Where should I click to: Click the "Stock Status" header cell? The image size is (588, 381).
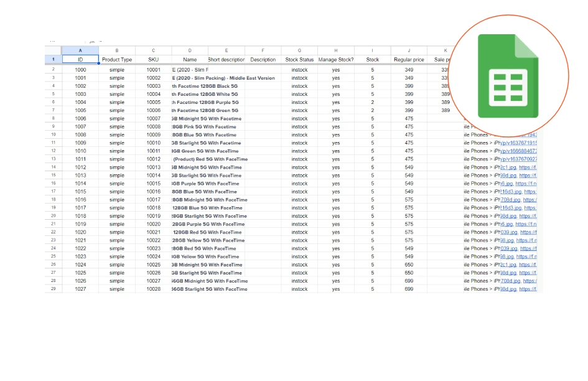(x=299, y=59)
